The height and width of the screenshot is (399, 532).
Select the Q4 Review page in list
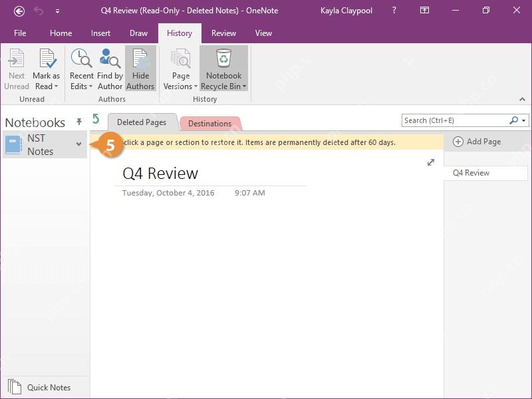point(485,173)
